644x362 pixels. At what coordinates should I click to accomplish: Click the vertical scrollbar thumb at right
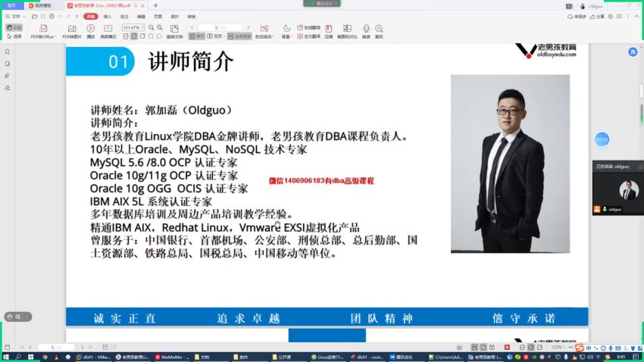tap(641, 91)
